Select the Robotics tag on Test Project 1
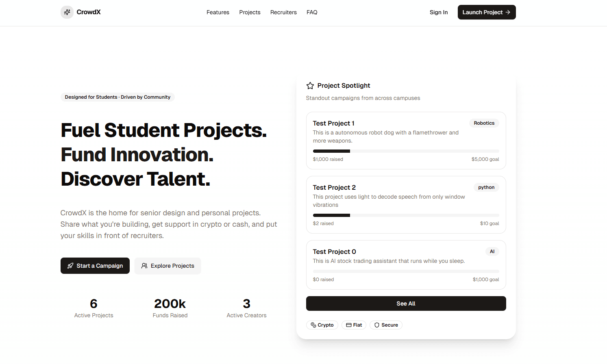The width and height of the screenshot is (607, 364). 484,123
